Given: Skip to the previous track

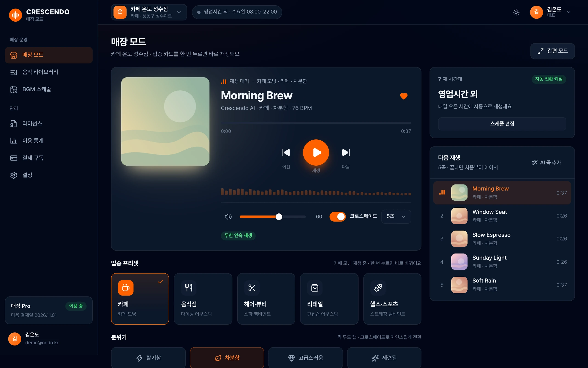Looking at the screenshot, I should [286, 152].
